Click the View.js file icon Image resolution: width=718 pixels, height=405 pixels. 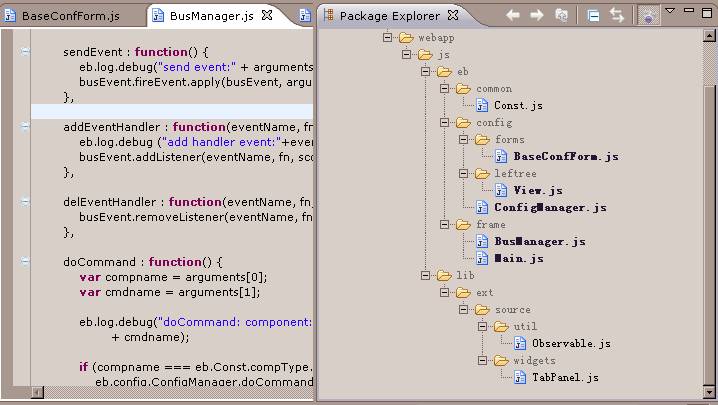click(501, 191)
